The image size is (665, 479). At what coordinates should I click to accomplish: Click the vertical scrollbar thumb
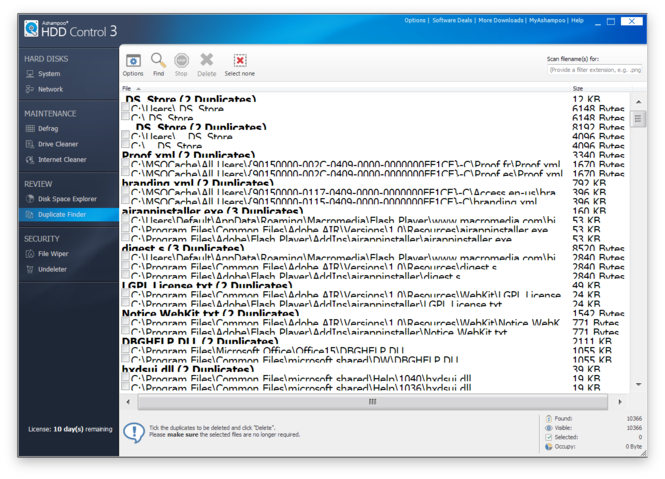point(638,119)
